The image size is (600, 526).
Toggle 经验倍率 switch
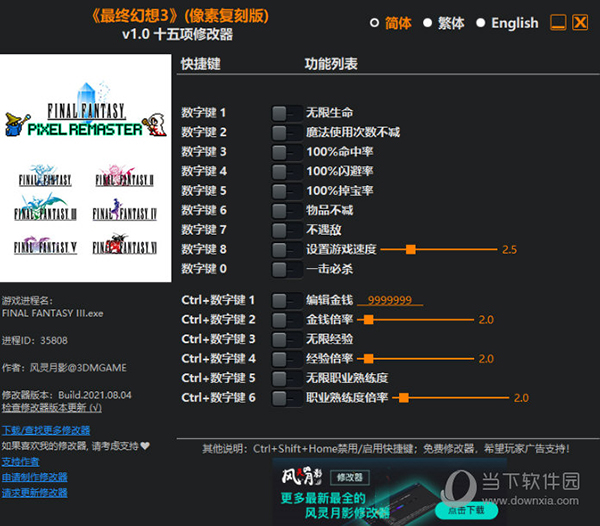(287, 359)
